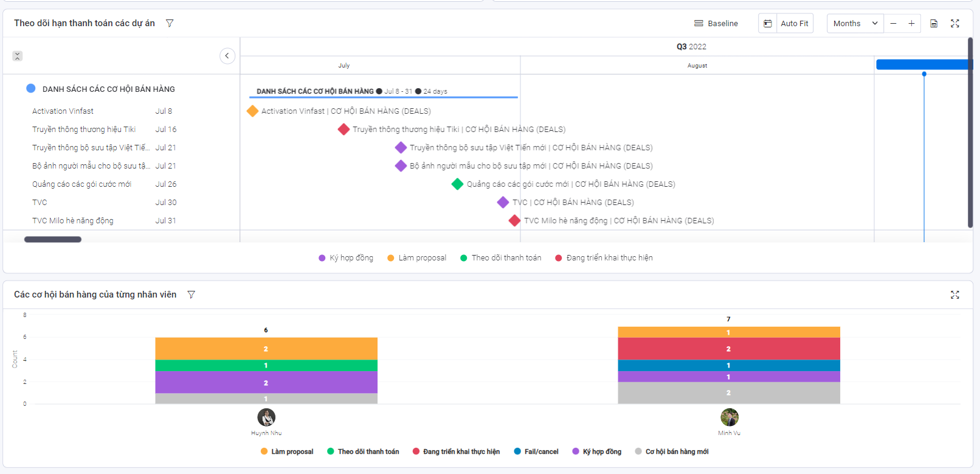Image resolution: width=980 pixels, height=474 pixels.
Task: Click Huynh Nhu's avatar below the chart
Action: coord(266,417)
